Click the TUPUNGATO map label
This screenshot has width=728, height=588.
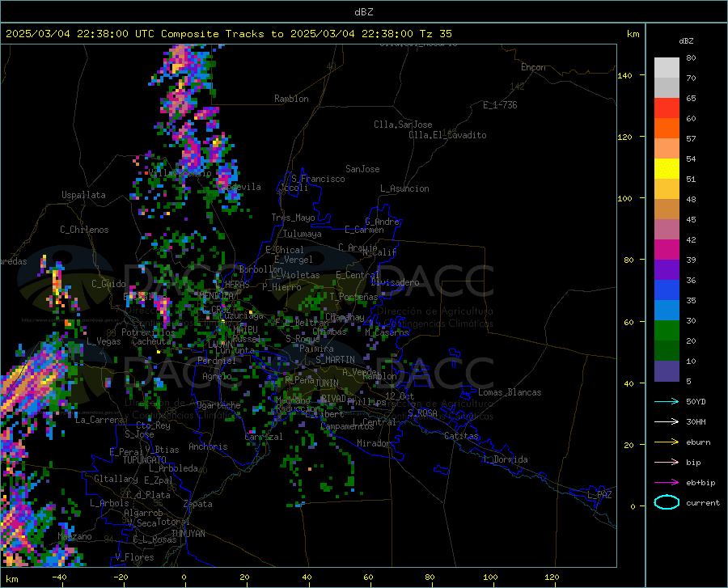point(145,460)
